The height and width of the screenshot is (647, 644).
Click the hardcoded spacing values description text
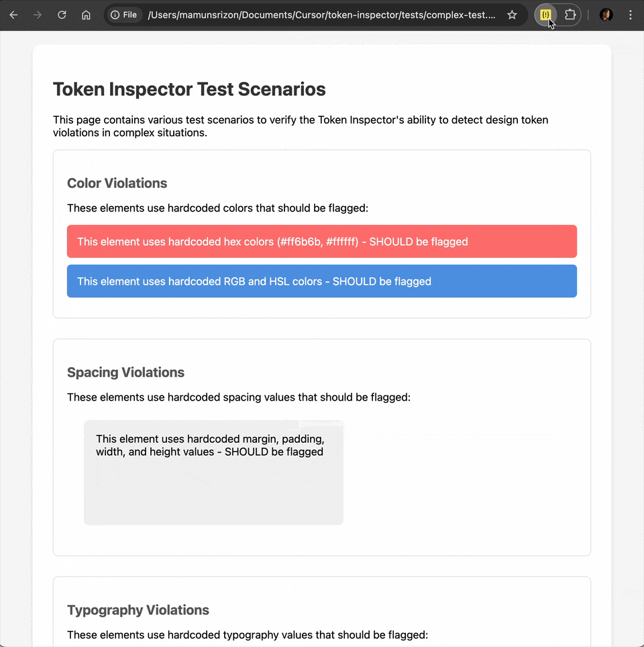[x=238, y=397]
